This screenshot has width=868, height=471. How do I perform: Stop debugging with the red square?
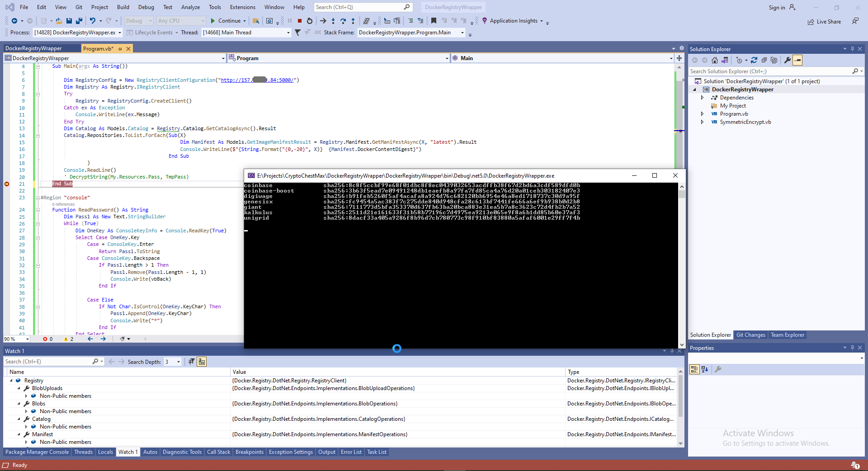point(299,21)
